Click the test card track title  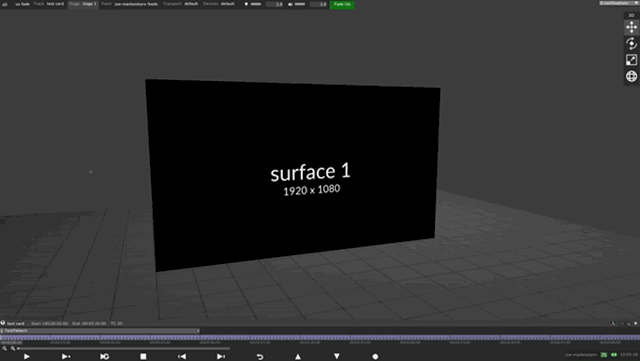pos(16,323)
